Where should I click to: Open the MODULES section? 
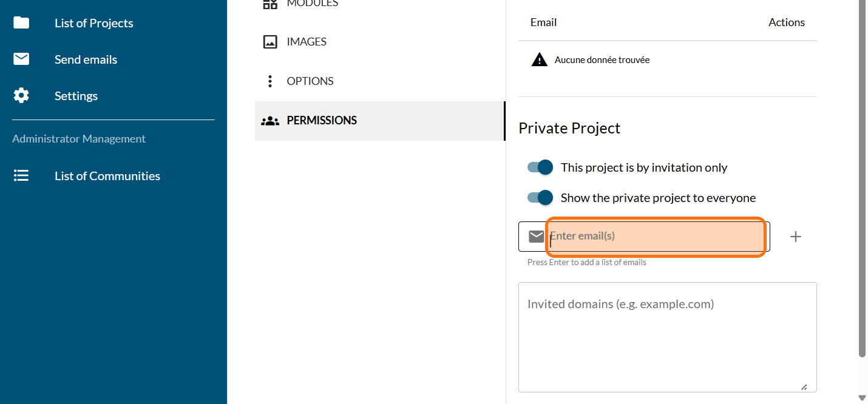point(312,4)
